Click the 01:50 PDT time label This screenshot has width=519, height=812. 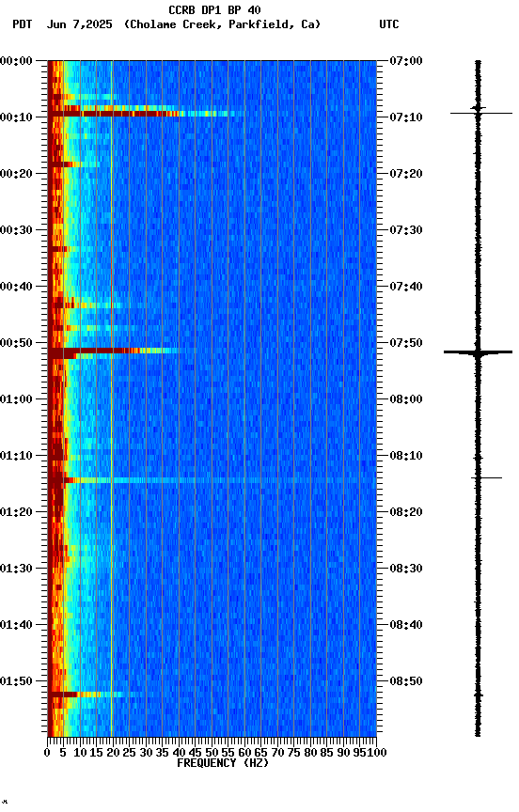click(x=16, y=682)
